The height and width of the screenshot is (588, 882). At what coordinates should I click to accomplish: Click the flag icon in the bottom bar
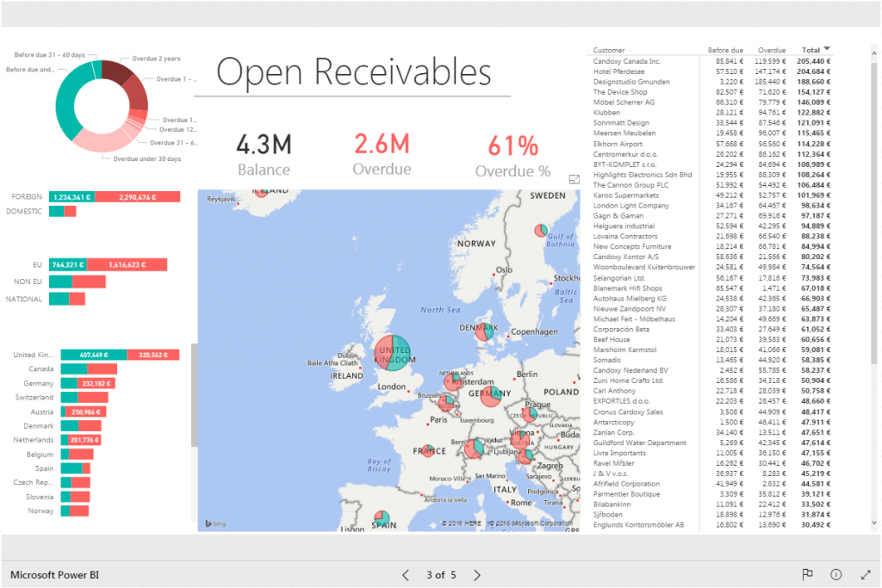[808, 574]
